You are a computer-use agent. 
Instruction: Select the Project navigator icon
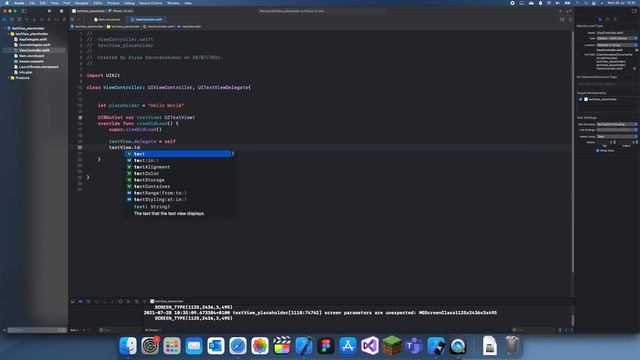click(4, 19)
